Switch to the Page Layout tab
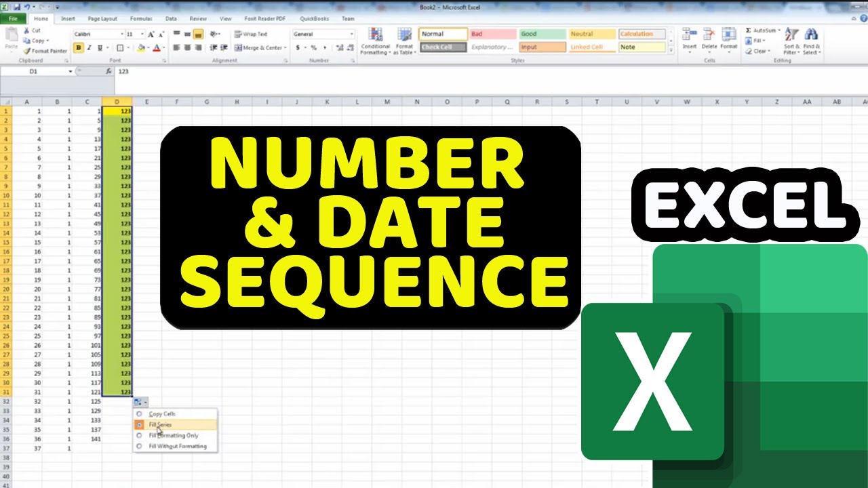Image resolution: width=868 pixels, height=488 pixels. point(102,19)
